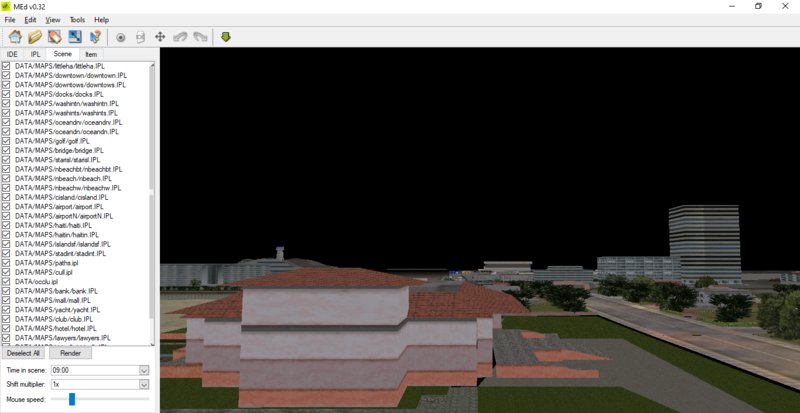The width and height of the screenshot is (800, 413).
Task: Select the islandsf.IPL list entry text
Action: click(x=63, y=244)
